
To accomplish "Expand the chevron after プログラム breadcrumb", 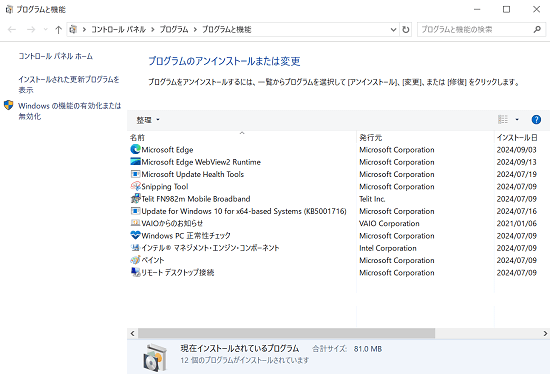I will click(195, 29).
